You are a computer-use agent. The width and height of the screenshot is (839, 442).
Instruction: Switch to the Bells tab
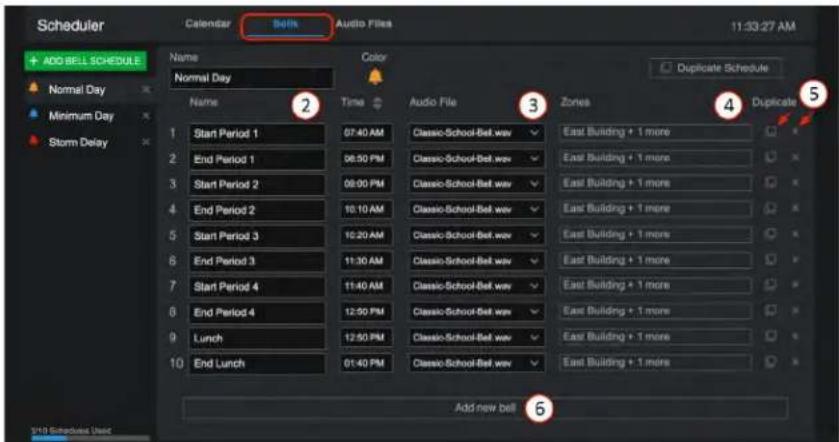coord(286,24)
